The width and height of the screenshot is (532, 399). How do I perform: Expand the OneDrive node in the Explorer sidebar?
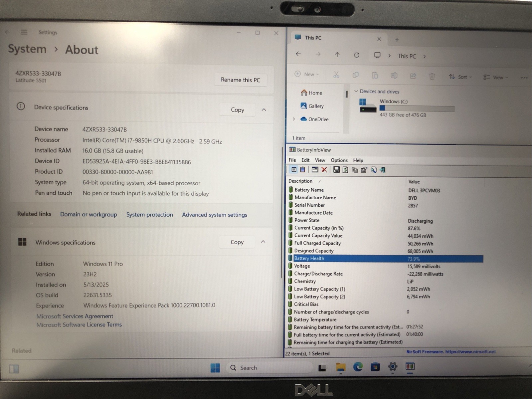click(294, 119)
